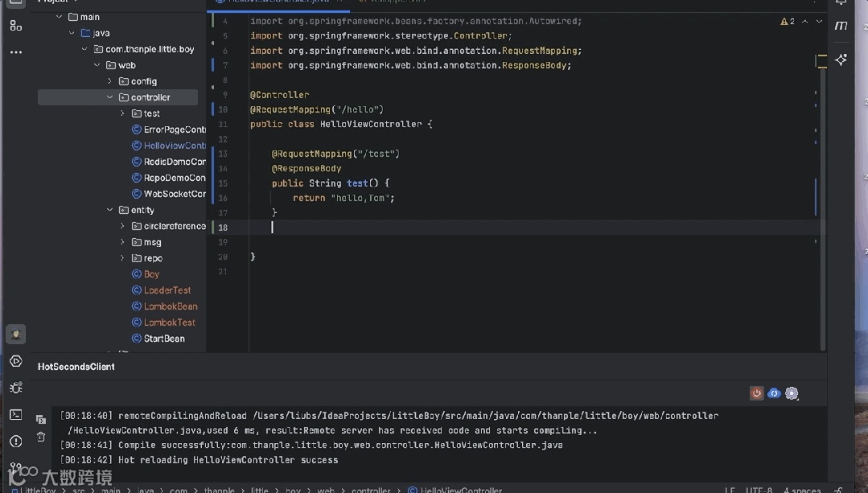The height and width of the screenshot is (493, 868).
Task: Click the blue cloud reload icon
Action: (x=774, y=393)
